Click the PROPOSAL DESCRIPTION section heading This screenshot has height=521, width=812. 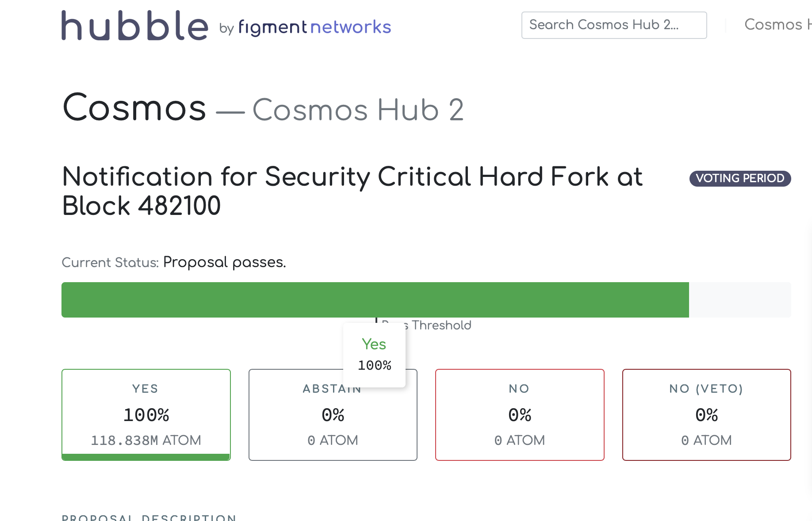(x=149, y=517)
